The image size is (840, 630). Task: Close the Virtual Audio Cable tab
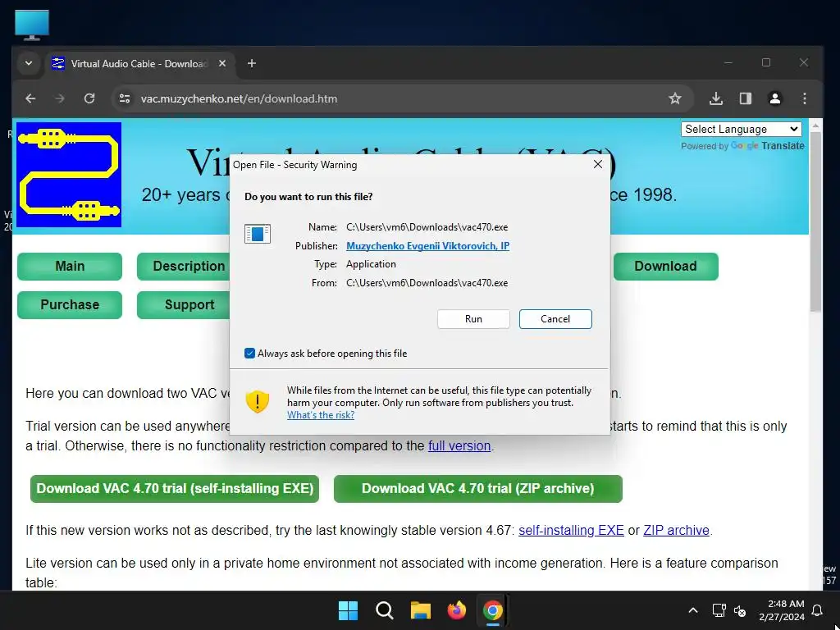(x=221, y=63)
